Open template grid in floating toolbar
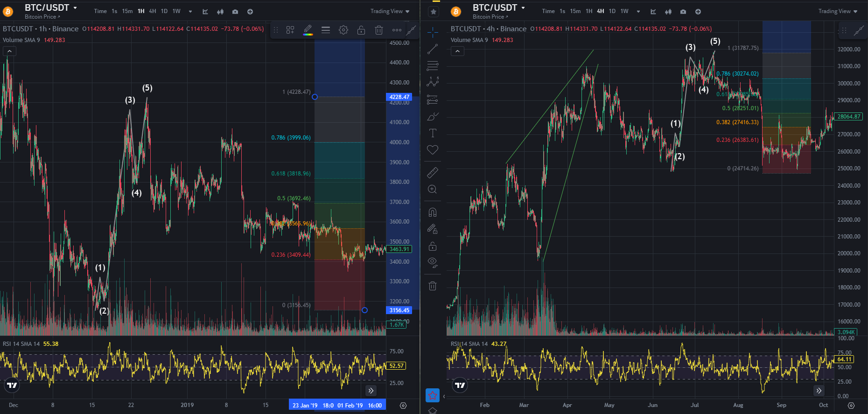The height and width of the screenshot is (414, 868). pyautogui.click(x=290, y=30)
